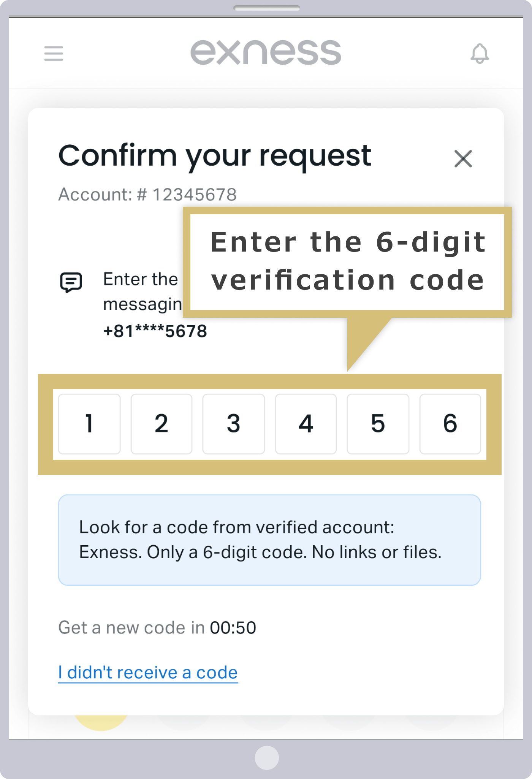Focus the third code digit box
The image size is (532, 779).
(234, 424)
